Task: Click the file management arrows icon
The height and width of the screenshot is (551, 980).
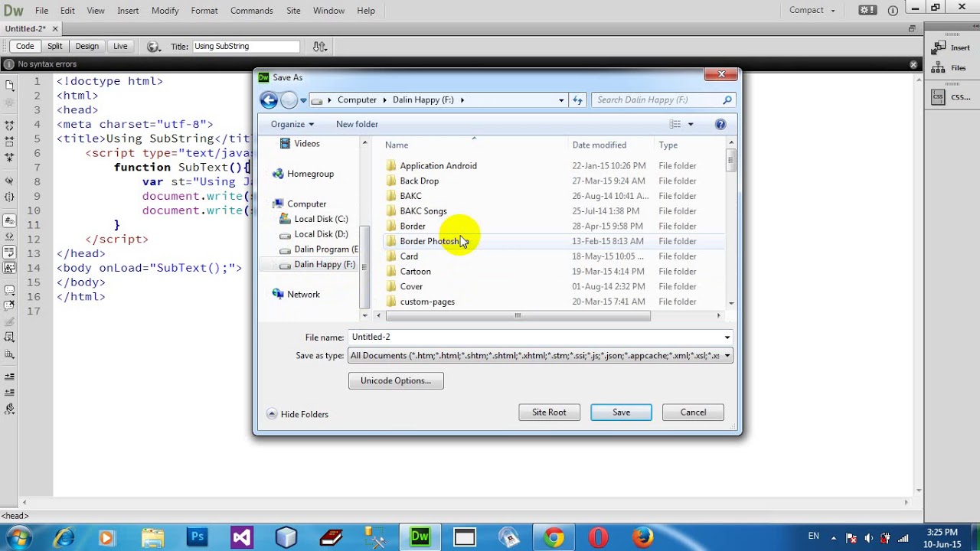Action: point(320,47)
